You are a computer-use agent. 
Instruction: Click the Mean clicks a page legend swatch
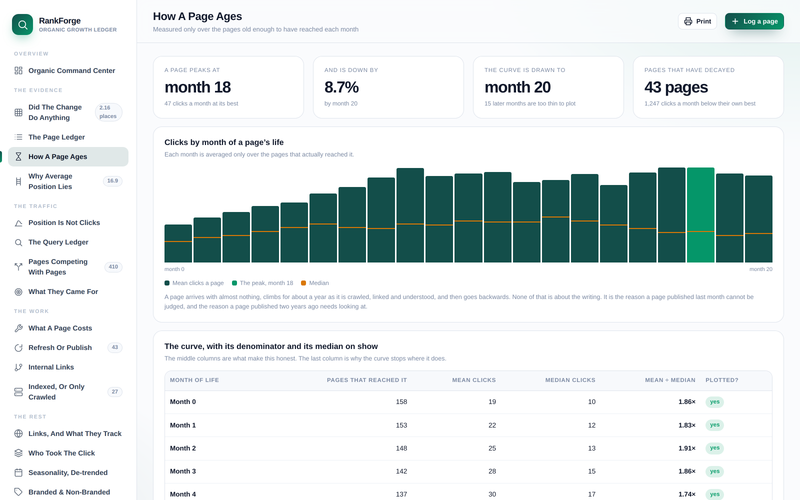coord(167,283)
